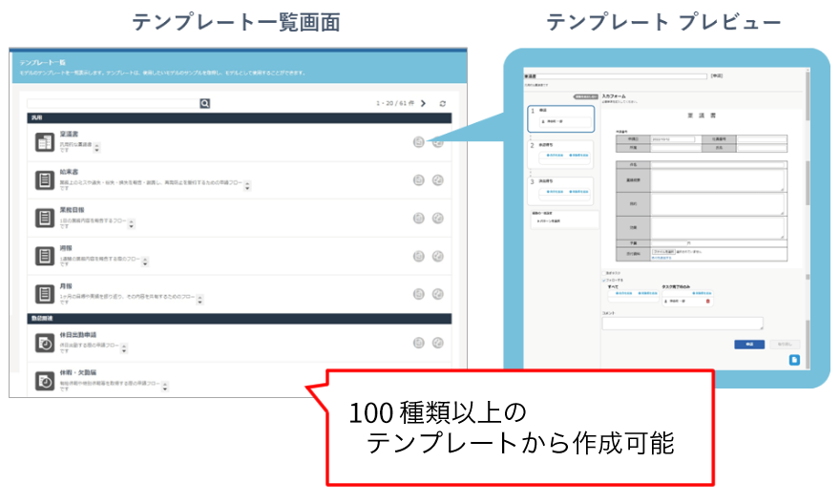Image resolution: width=840 pixels, height=504 pixels.
Task: Click the 1 - 20 / 61 件 page count
Action: coord(395,103)
